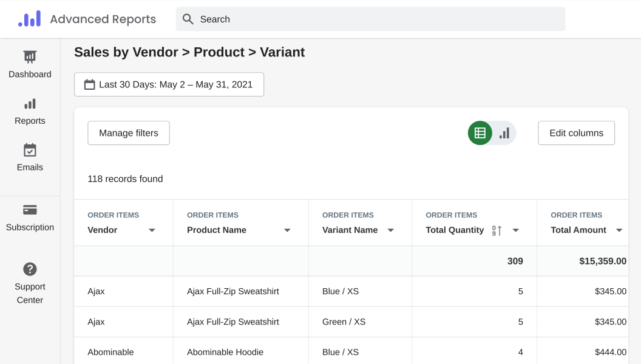
Task: Click the calendar icon in date range
Action: tap(89, 84)
